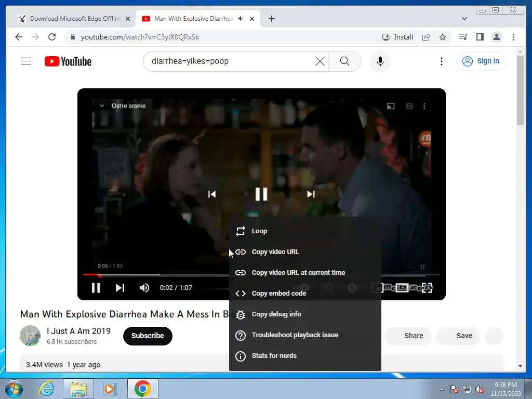Enter full screen mode
Viewport: 532px width, 399px height.
pyautogui.click(x=427, y=288)
